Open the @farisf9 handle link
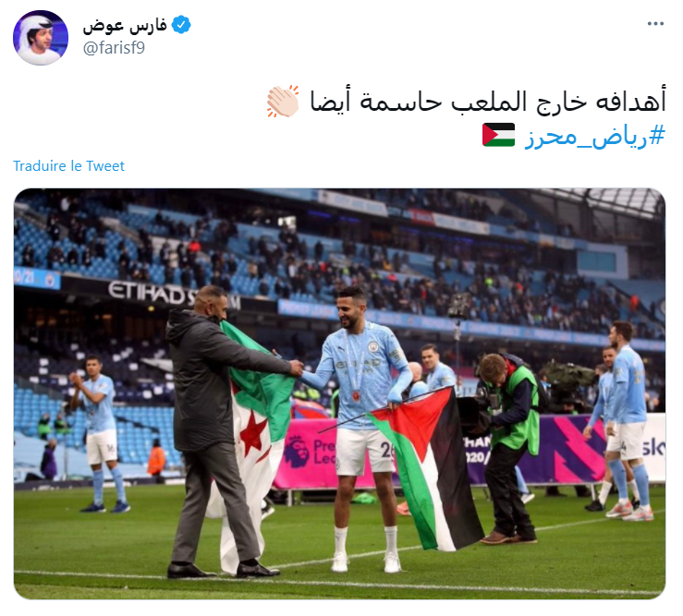The height and width of the screenshot is (616, 683). click(114, 47)
